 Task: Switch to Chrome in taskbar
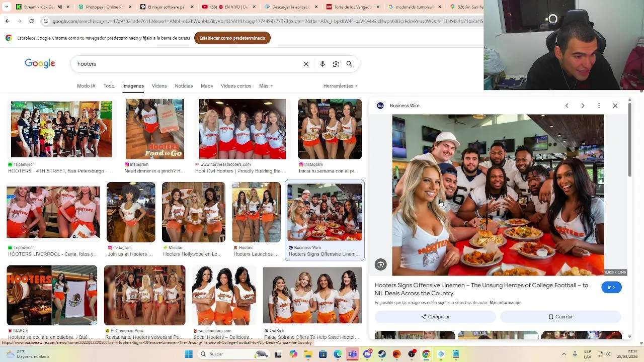point(426,354)
